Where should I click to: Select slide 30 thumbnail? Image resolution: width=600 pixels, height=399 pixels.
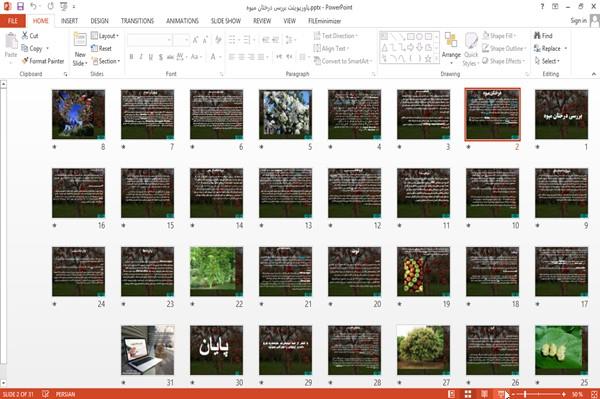217,350
